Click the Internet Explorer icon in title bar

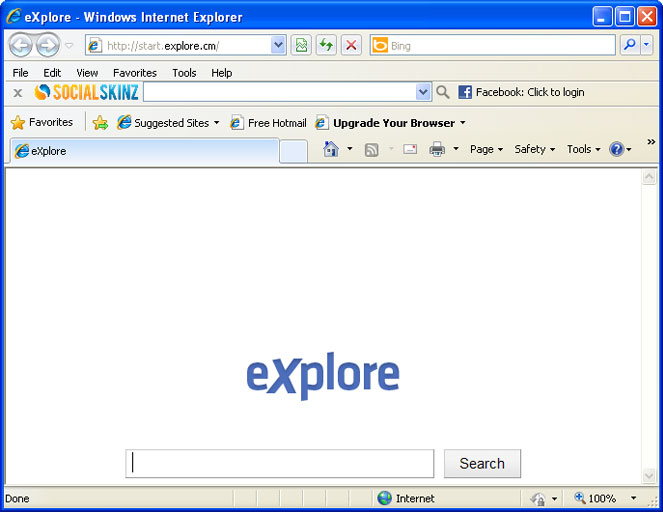pos(14,16)
